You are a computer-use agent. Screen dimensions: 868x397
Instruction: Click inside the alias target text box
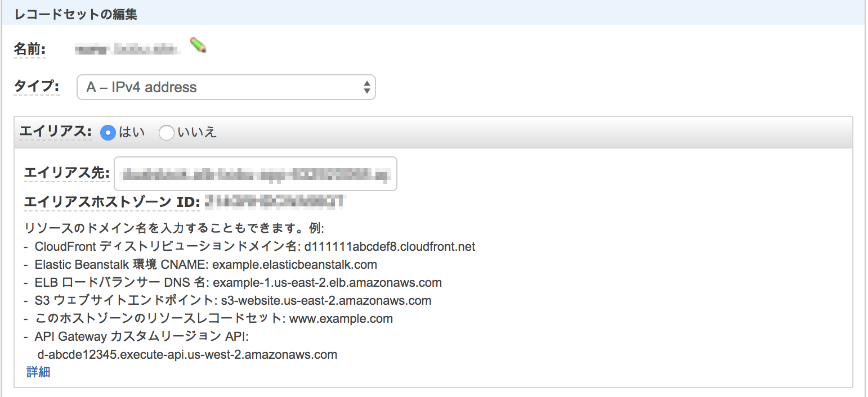(255, 173)
